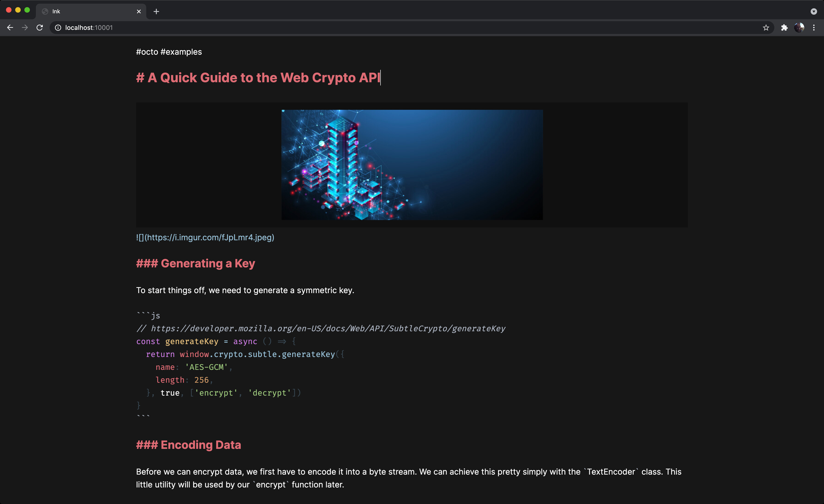Open the Extensions puzzle-piece icon
The height and width of the screenshot is (504, 824).
coord(784,27)
